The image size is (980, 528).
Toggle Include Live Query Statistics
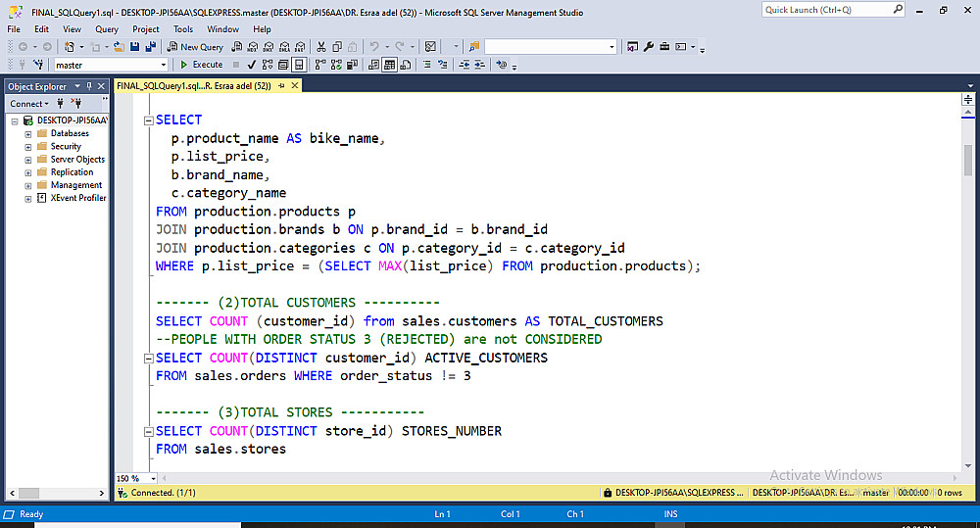(336, 65)
